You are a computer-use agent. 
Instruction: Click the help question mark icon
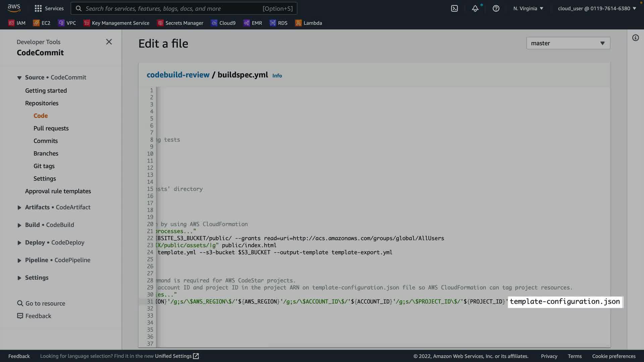pyautogui.click(x=496, y=8)
